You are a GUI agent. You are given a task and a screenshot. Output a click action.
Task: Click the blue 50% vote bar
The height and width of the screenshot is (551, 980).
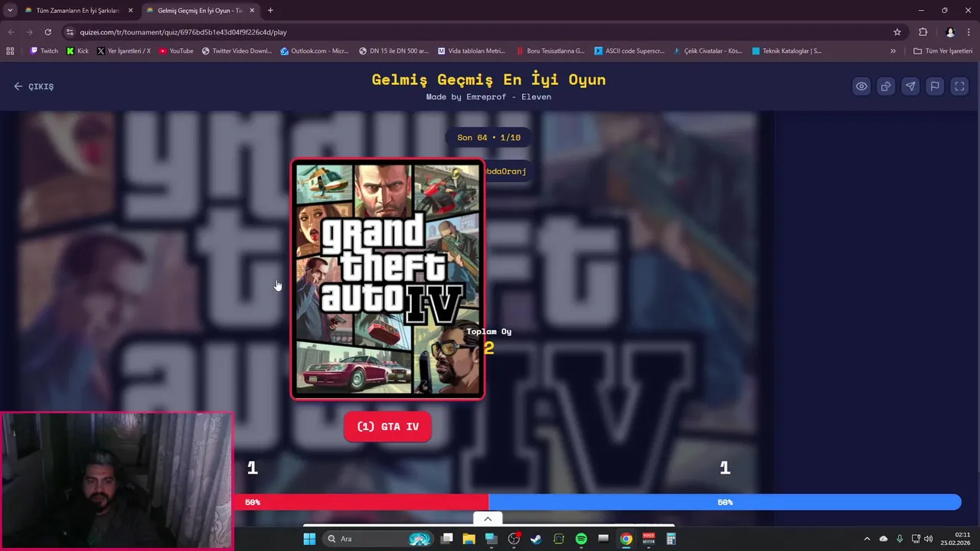724,502
